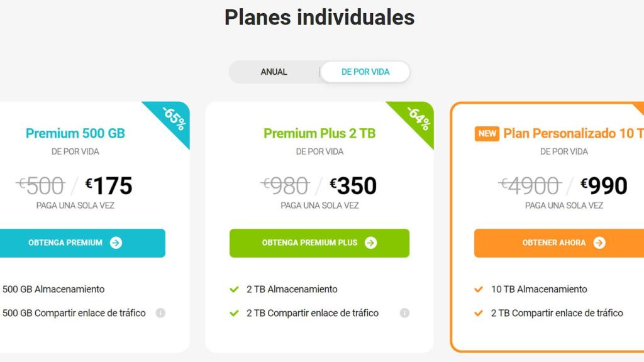
Task: Click arrow icon on Obtener Ahora button
Action: pyautogui.click(x=599, y=243)
